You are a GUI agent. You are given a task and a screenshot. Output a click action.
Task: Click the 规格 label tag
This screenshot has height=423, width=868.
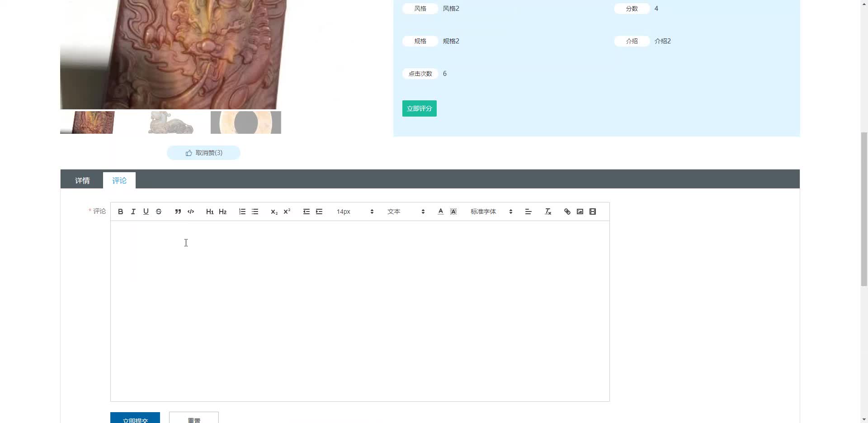pos(420,41)
